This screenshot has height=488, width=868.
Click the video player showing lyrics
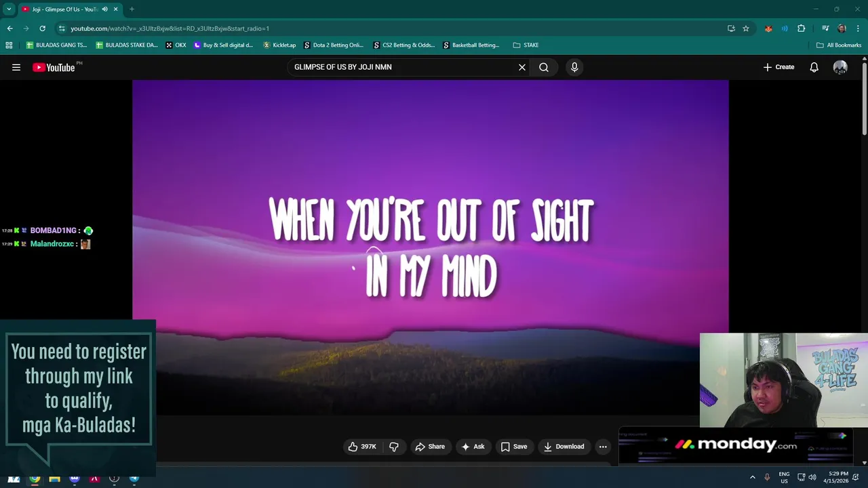point(430,247)
